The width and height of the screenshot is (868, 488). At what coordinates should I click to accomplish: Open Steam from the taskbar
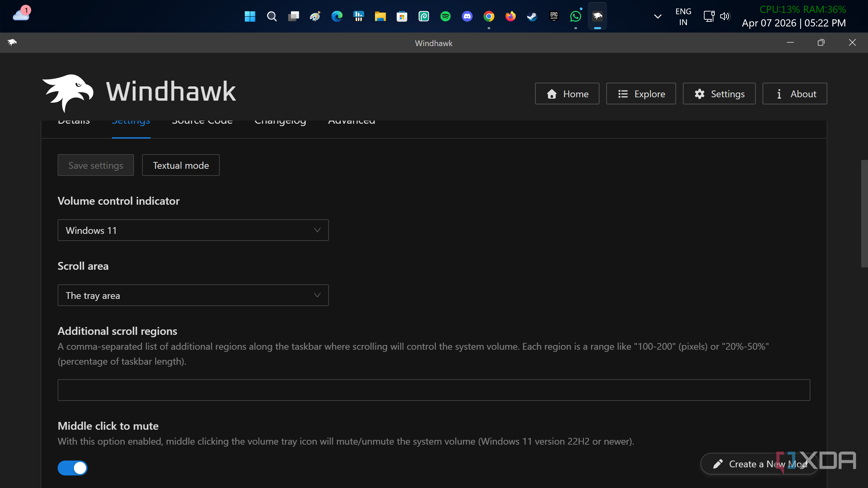[x=532, y=16]
